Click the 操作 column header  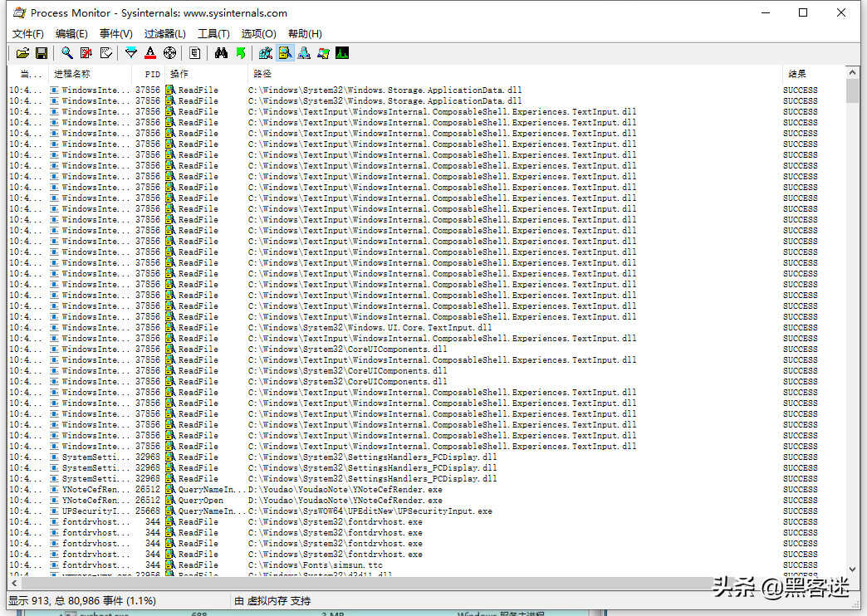point(206,74)
